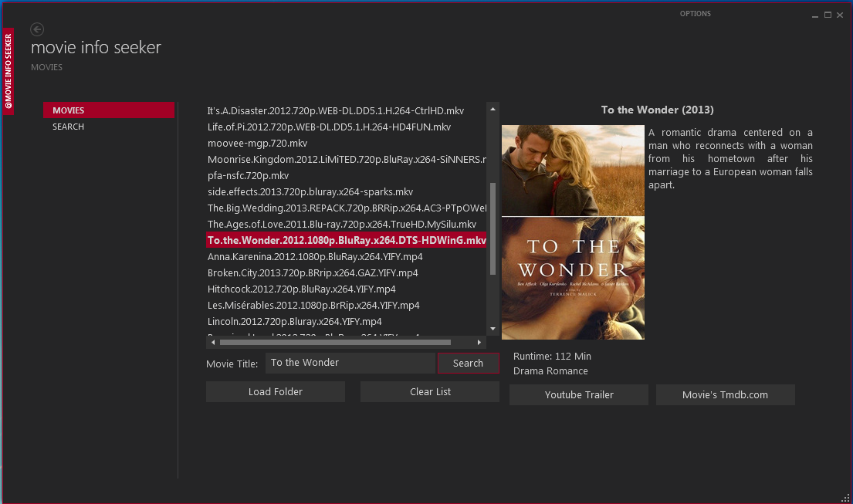Click the back arrow circle icon

(x=37, y=29)
